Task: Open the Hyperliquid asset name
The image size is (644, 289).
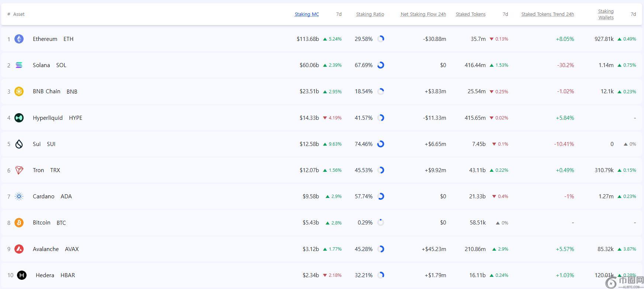Action: 48,118
